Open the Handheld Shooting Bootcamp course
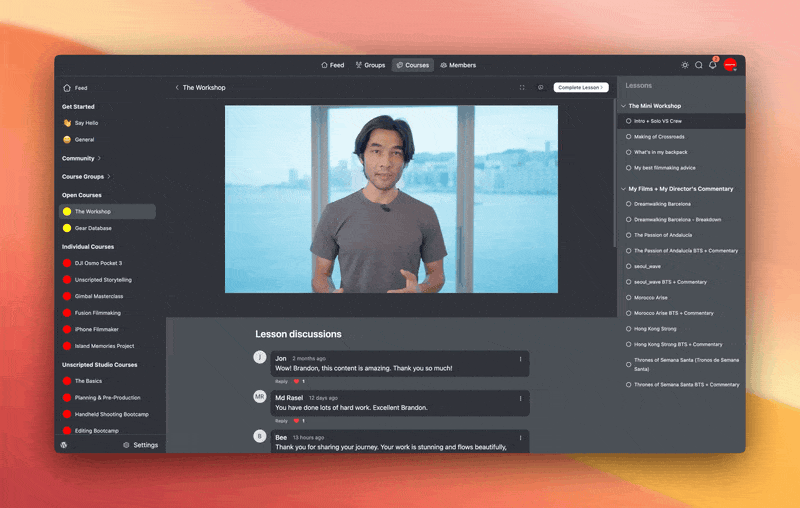Viewport: 800px width, 508px height. point(107,415)
